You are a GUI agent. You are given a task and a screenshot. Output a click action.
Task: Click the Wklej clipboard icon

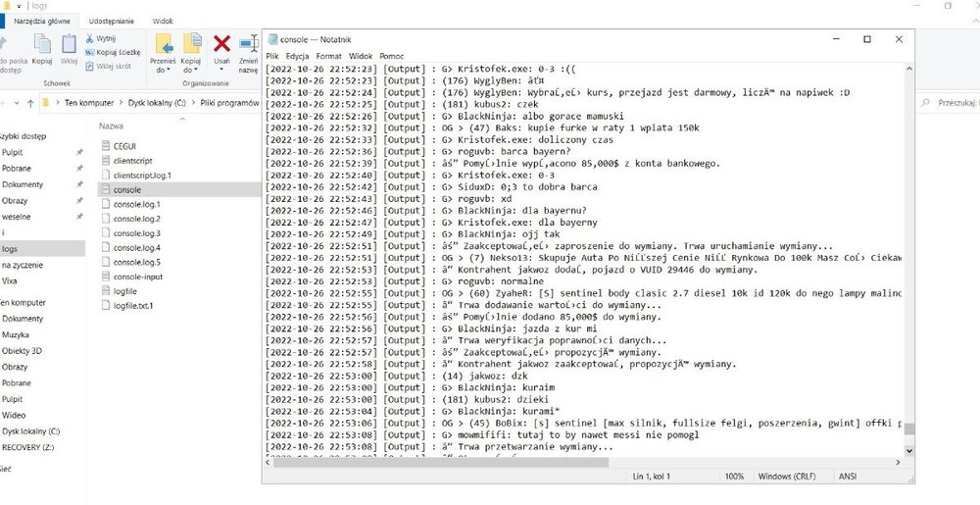click(x=69, y=44)
